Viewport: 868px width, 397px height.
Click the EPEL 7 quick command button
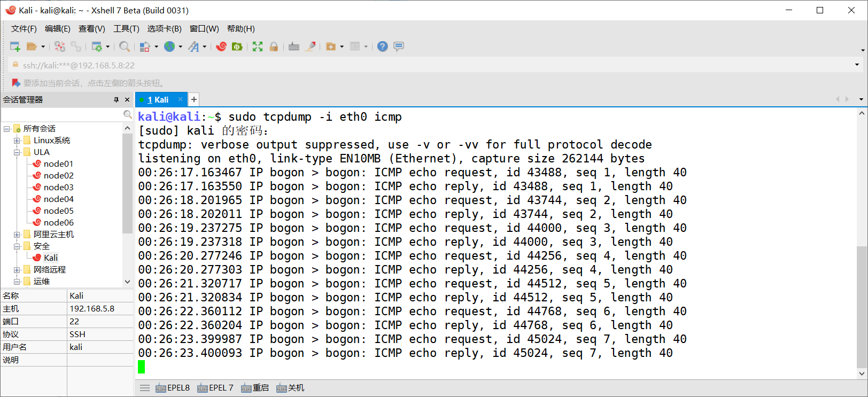pyautogui.click(x=215, y=388)
